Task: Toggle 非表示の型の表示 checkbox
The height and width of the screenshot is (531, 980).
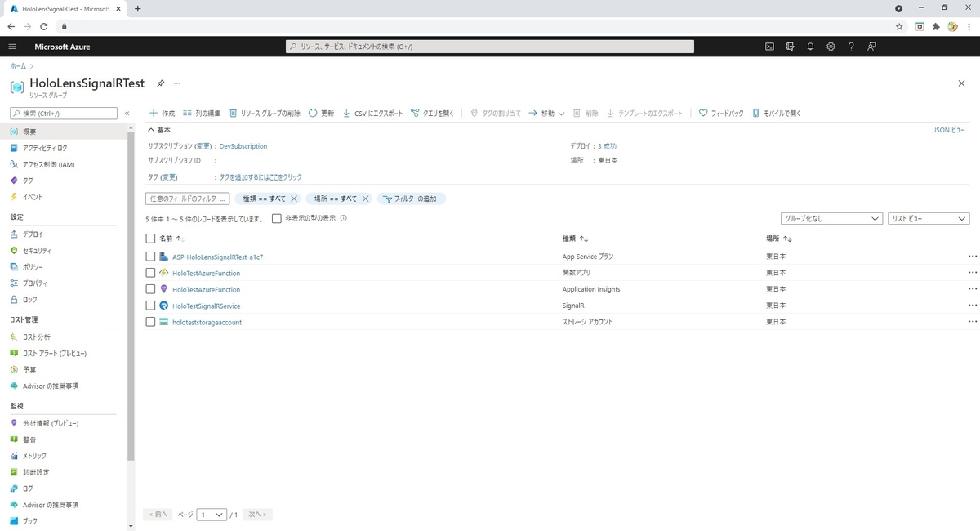Action: pyautogui.click(x=277, y=218)
